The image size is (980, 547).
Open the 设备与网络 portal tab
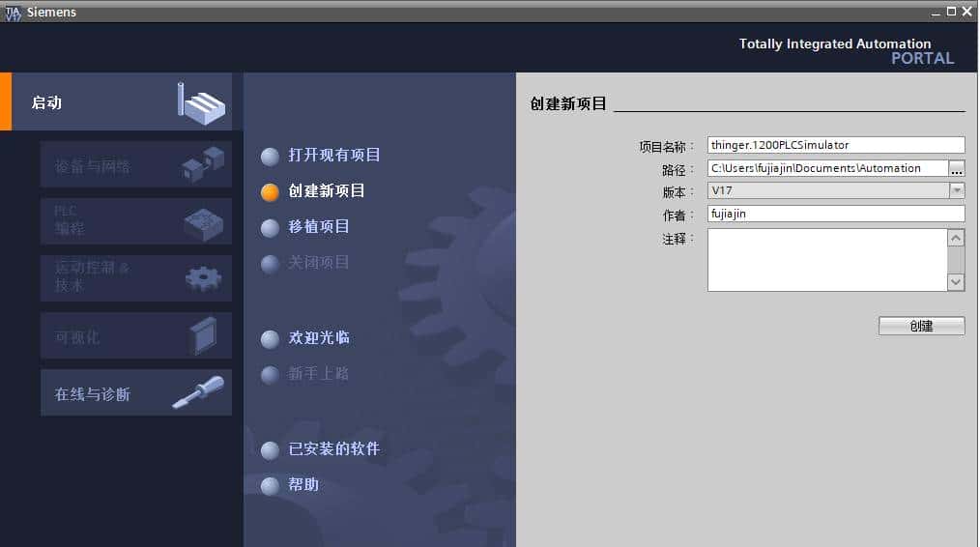[x=136, y=164]
